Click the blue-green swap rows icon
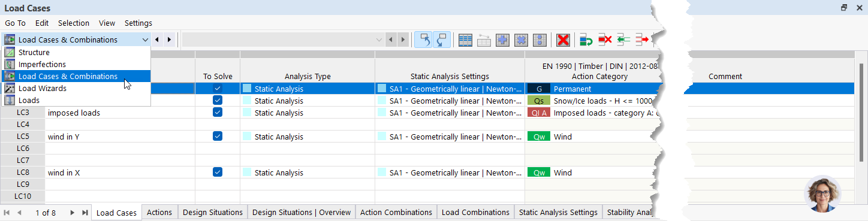The image size is (868, 221). 586,40
